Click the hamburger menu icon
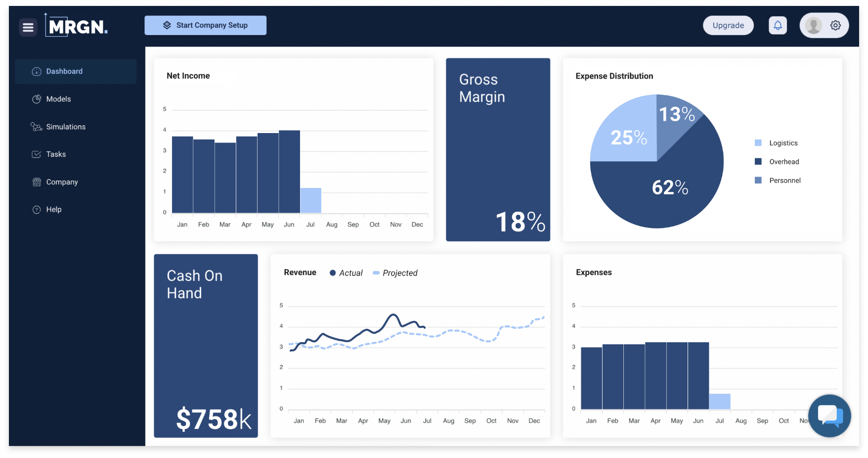 pyautogui.click(x=28, y=27)
